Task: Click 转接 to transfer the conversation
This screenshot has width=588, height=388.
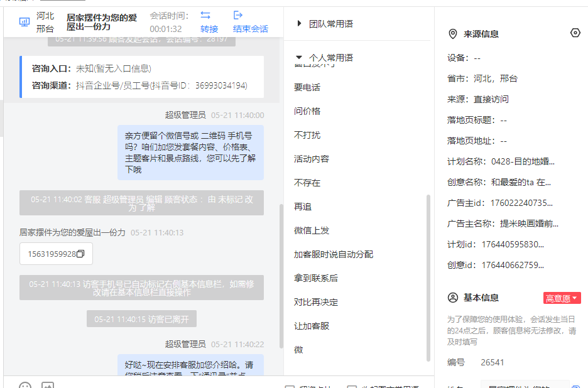Action: click(209, 29)
